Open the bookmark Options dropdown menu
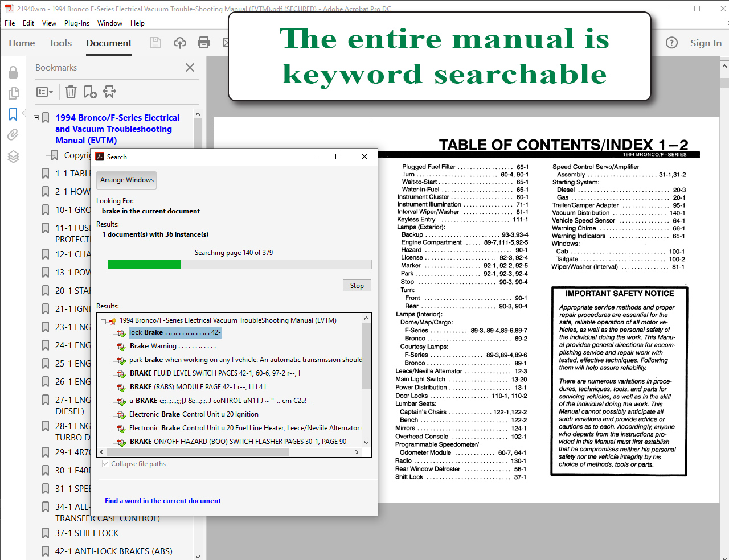This screenshot has width=729, height=560. tap(44, 92)
